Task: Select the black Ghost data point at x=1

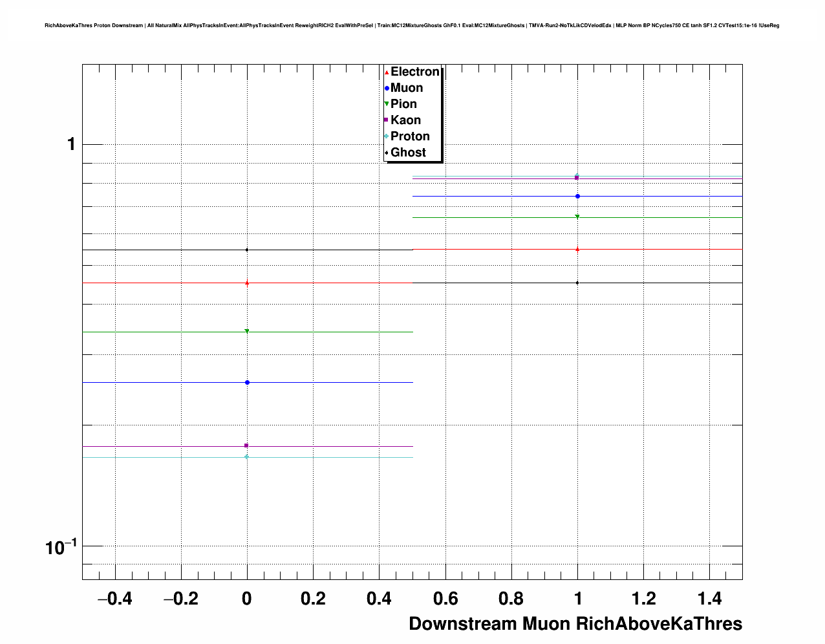Action: coord(577,283)
